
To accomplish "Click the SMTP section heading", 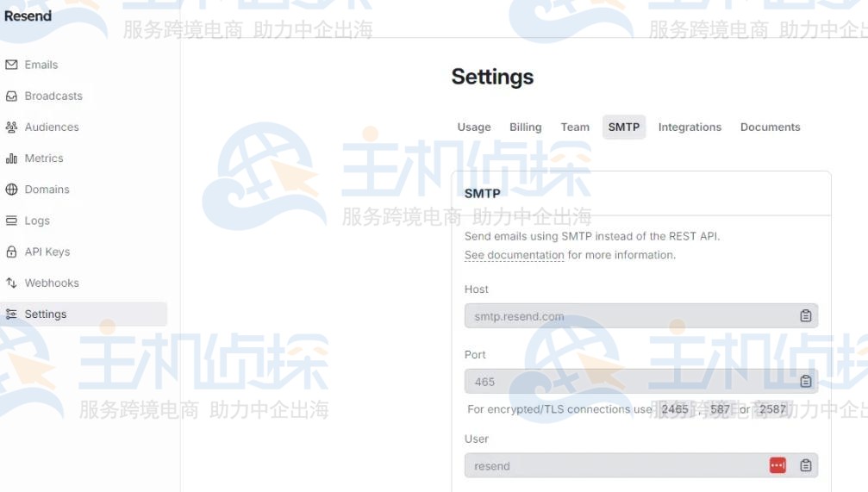I will click(482, 194).
